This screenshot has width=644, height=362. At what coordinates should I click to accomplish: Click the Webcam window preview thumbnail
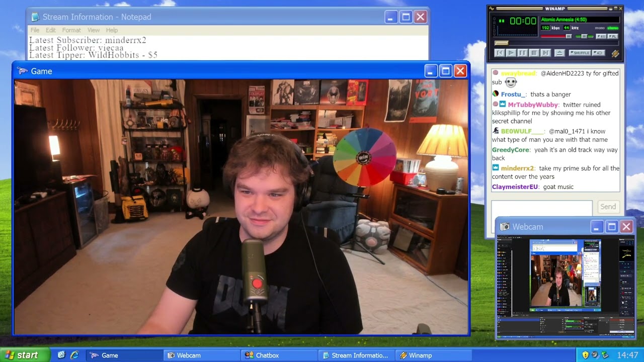tap(566, 287)
